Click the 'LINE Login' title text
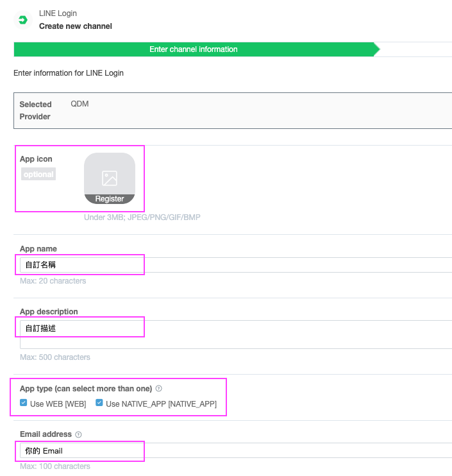The width and height of the screenshot is (452, 476). coord(58,13)
